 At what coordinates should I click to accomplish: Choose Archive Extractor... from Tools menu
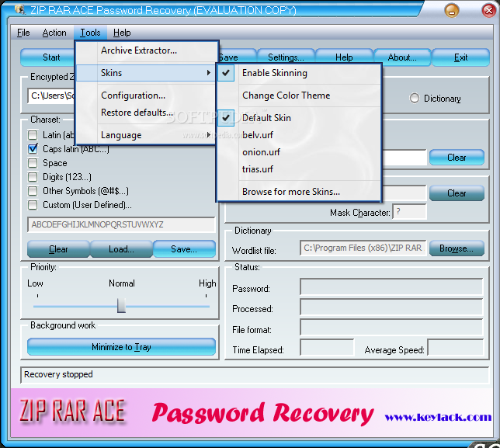point(146,50)
